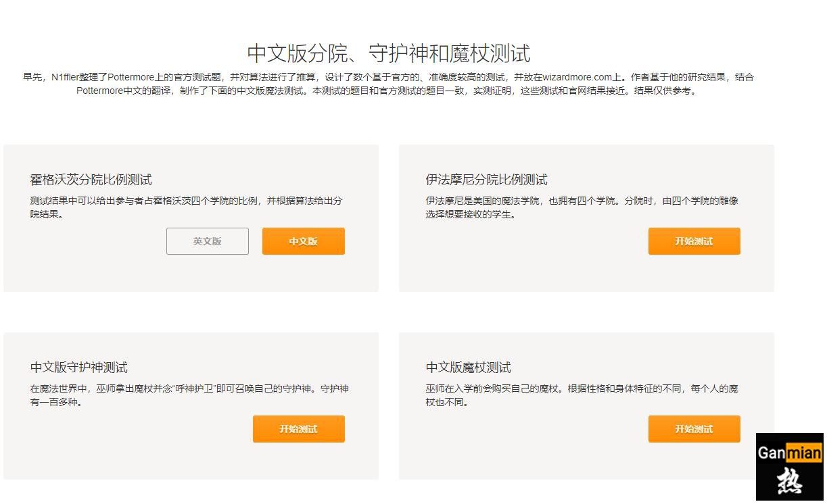Start the 中文版守护神 Patronus test
The width and height of the screenshot is (827, 504).
tap(298, 429)
